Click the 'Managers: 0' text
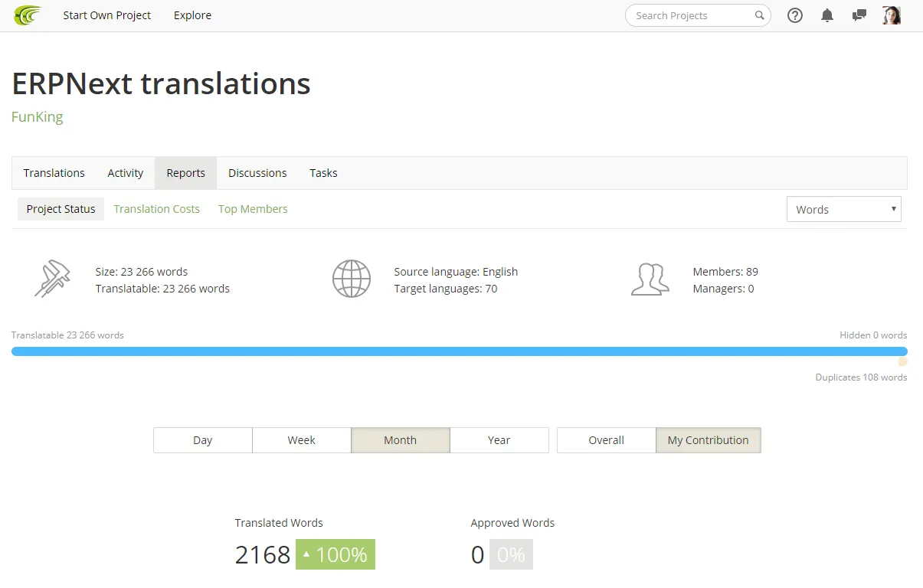The width and height of the screenshot is (923, 588). point(723,289)
